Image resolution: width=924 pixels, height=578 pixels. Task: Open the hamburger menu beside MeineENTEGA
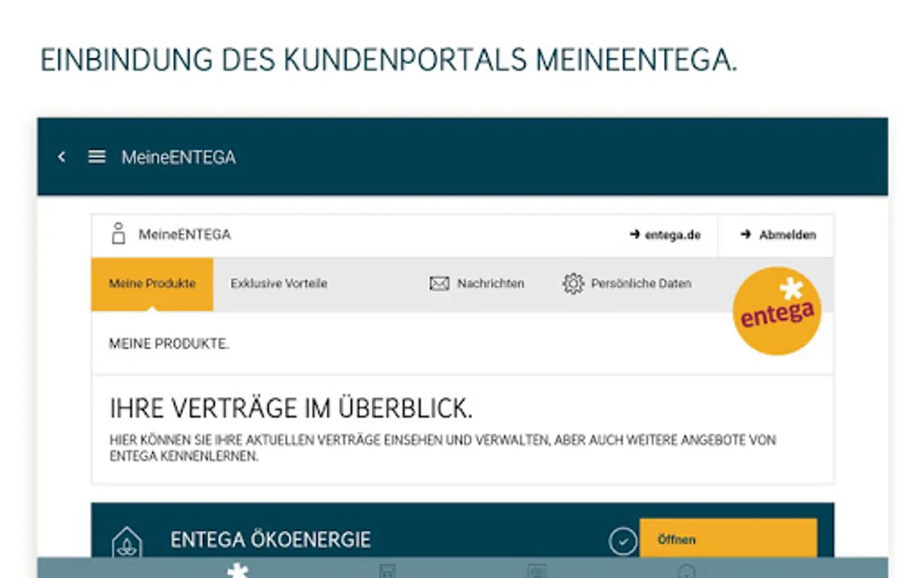click(x=97, y=157)
